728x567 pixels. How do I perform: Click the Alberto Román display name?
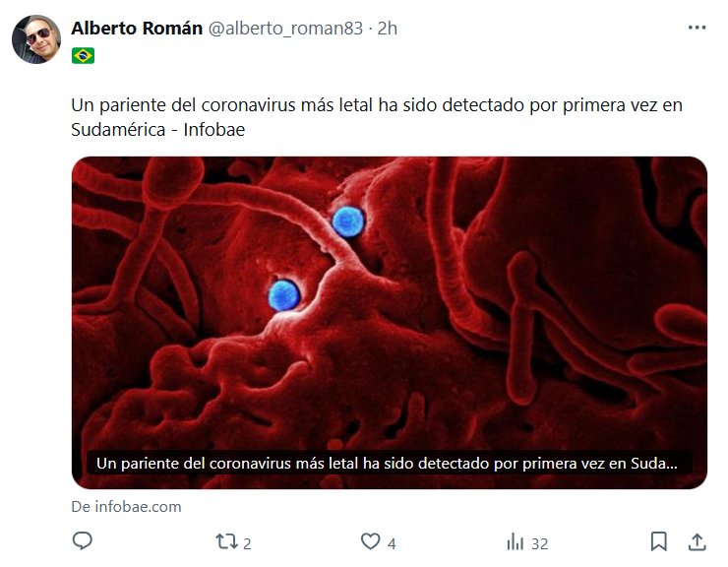[137, 29]
